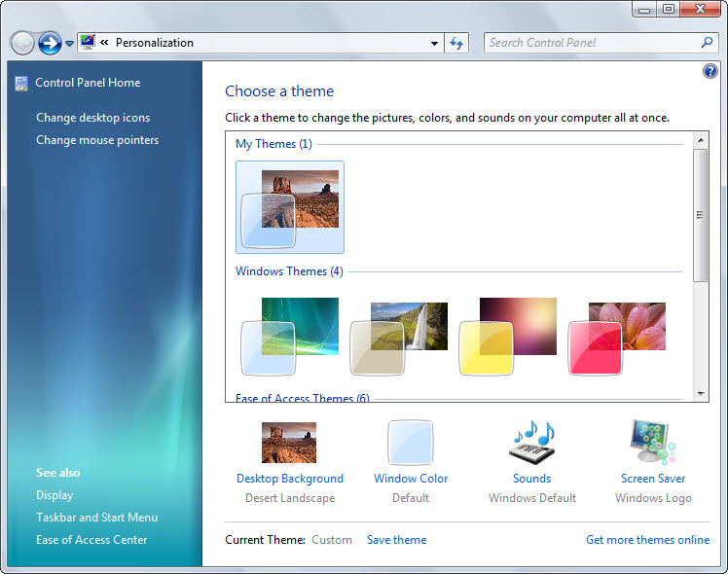Click the theme list scroll down arrow
Viewport: 728px width, 574px height.
click(701, 394)
